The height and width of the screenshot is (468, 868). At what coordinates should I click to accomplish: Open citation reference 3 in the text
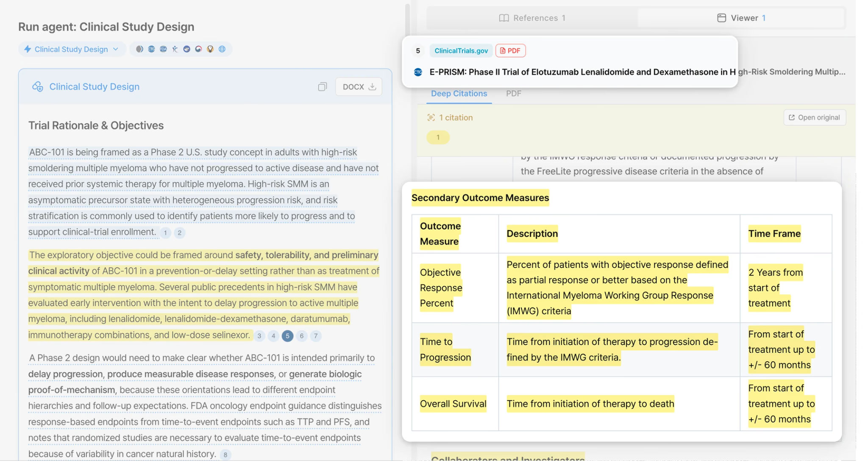pos(259,336)
